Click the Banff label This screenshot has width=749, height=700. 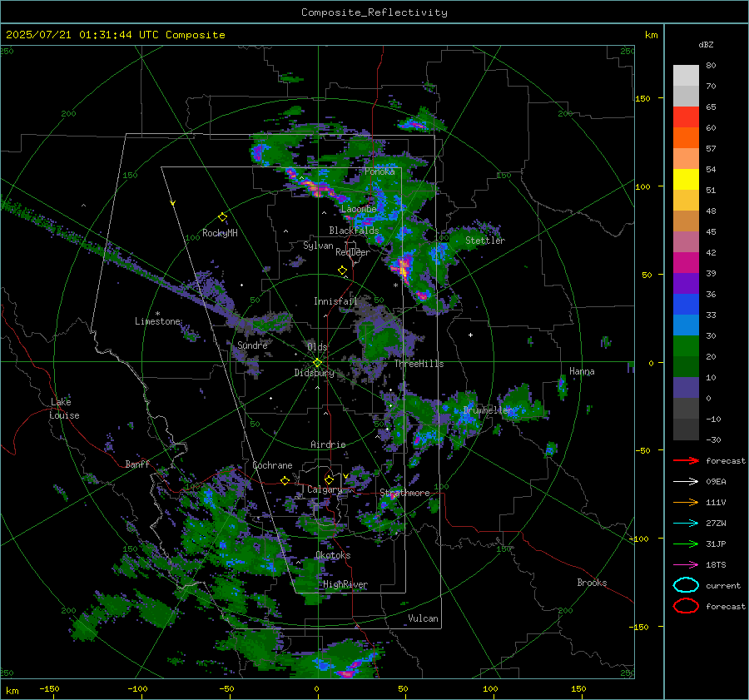click(137, 464)
